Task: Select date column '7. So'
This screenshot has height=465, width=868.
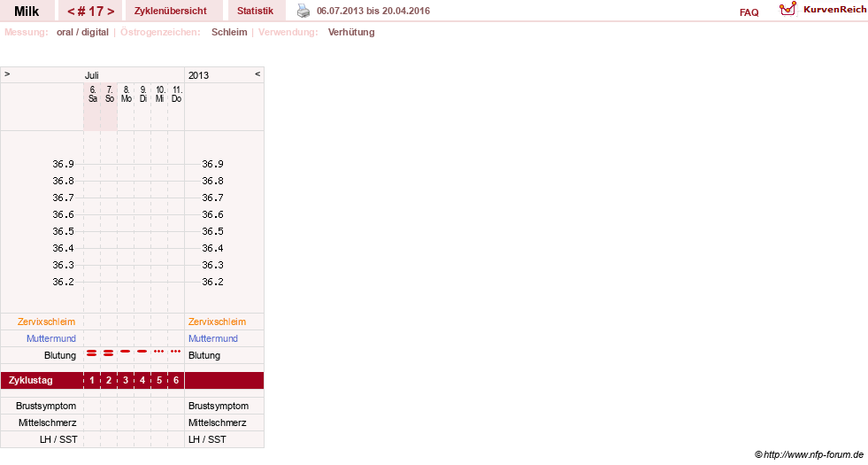Action: pyautogui.click(x=110, y=94)
